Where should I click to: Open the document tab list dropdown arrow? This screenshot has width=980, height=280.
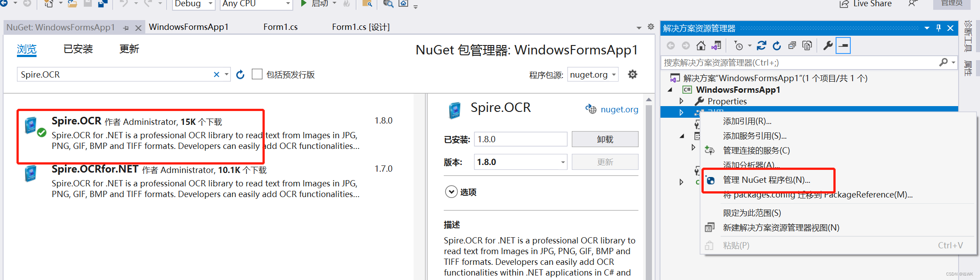click(x=639, y=28)
